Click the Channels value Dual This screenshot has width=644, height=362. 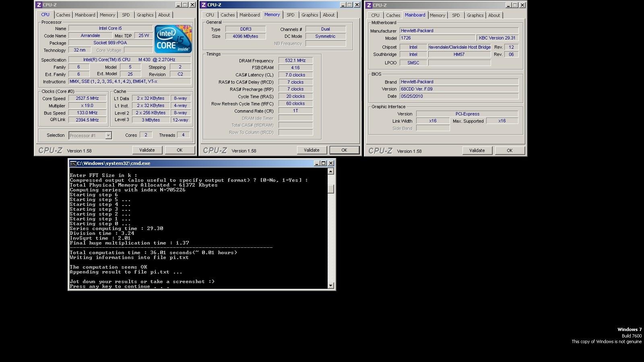click(x=325, y=29)
